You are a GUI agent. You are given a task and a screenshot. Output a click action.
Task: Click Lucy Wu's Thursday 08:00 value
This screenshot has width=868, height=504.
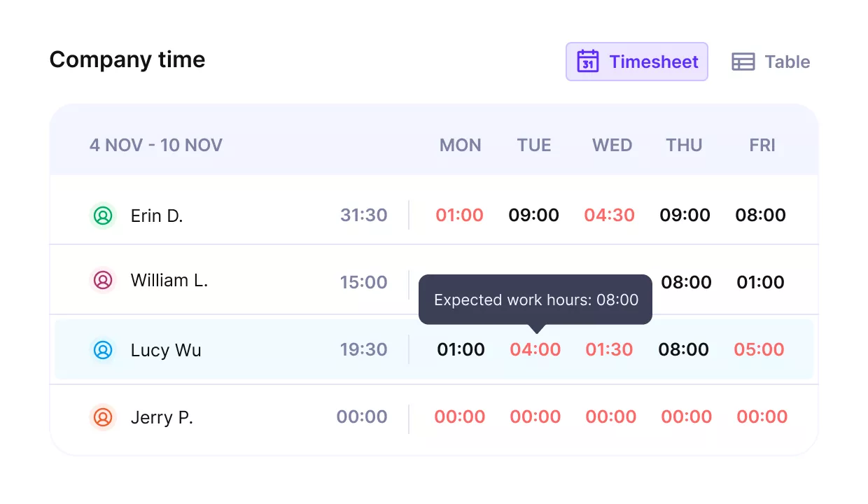tap(684, 350)
